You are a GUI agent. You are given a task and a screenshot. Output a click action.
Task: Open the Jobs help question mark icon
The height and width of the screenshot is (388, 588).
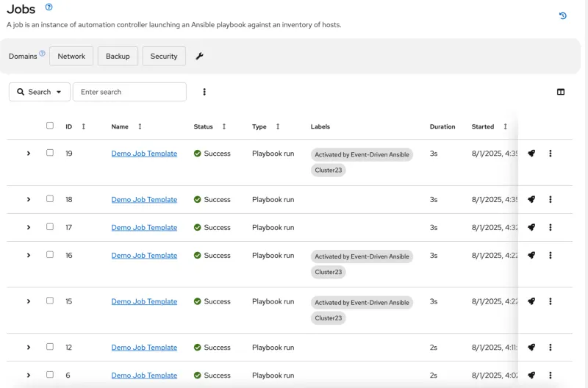49,7
